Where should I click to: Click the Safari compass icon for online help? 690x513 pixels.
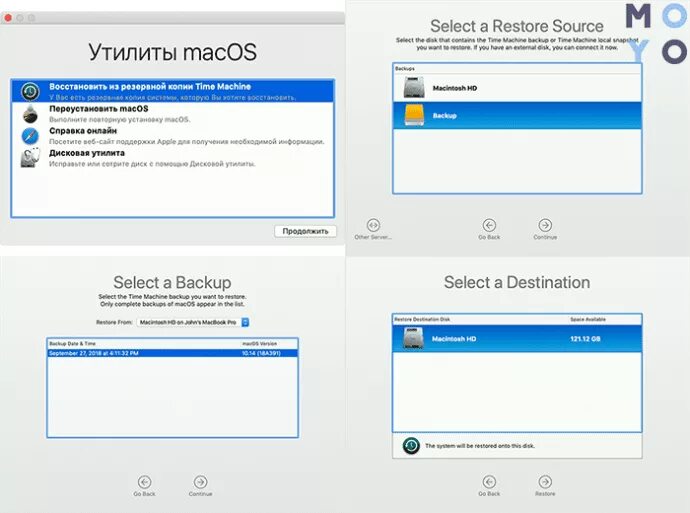(30, 136)
